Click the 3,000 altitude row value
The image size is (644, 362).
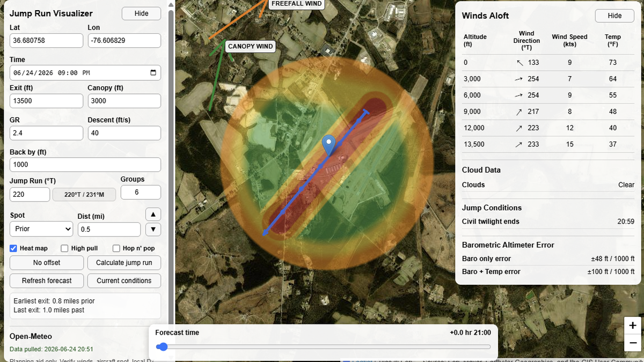tap(472, 79)
